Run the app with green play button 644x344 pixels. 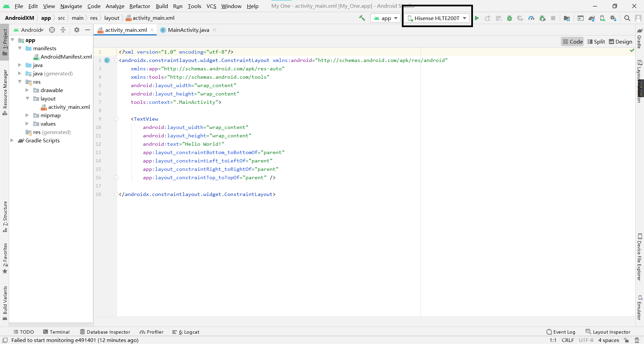coord(477,18)
